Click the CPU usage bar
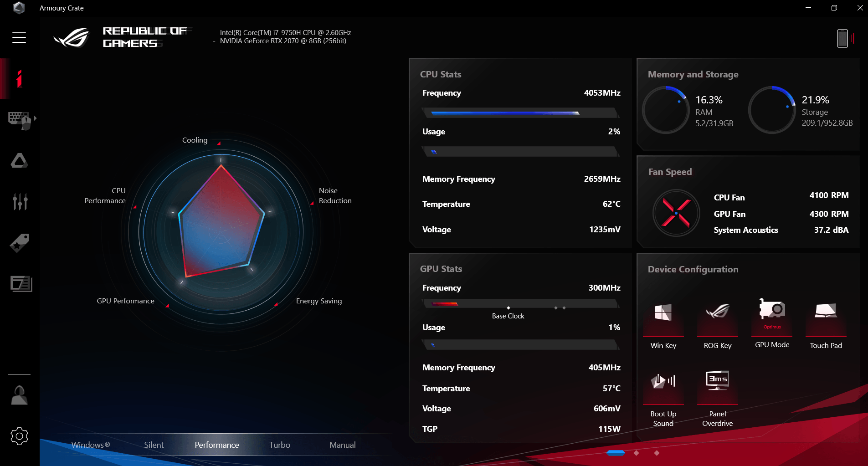Viewport: 868px width, 466px height. click(x=520, y=152)
